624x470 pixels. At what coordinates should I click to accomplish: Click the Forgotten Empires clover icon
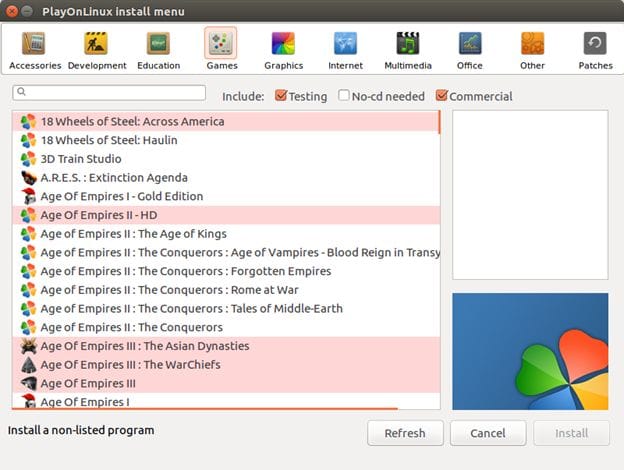click(28, 271)
